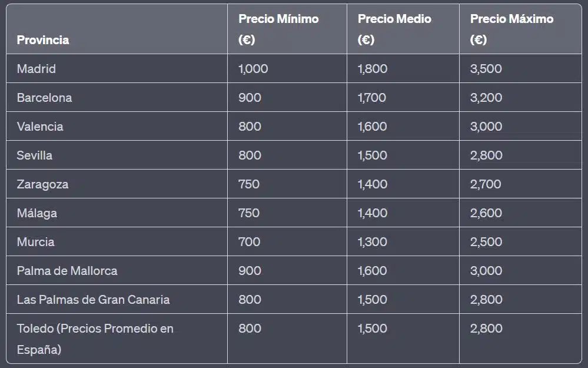
Task: Click the Precio Medio (€) header
Action: [x=394, y=29]
